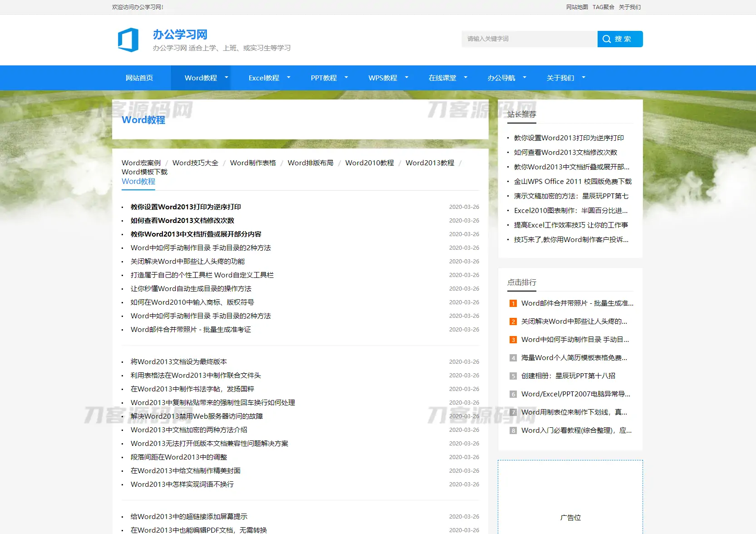Click the number 3 badge next to Word目录 article
756x534 pixels.
click(513, 340)
